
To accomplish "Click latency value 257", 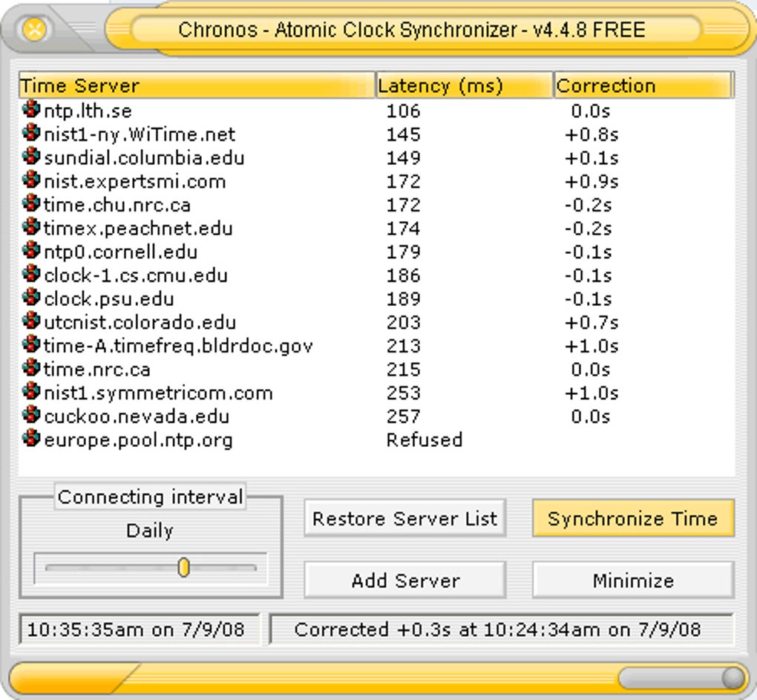I will tap(403, 416).
